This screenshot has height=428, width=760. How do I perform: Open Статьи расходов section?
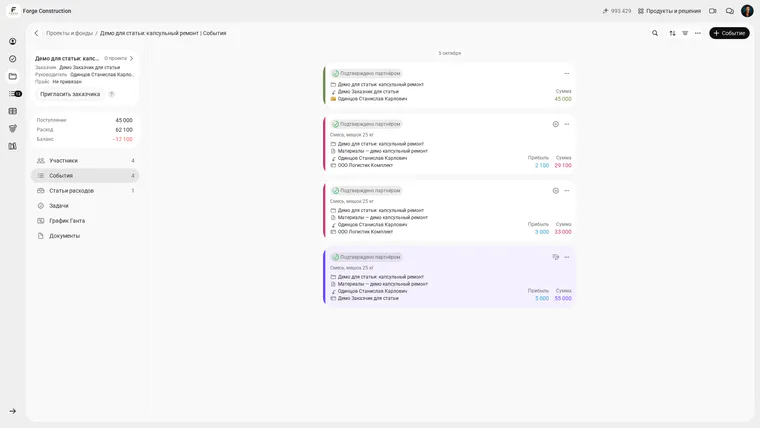(85, 190)
